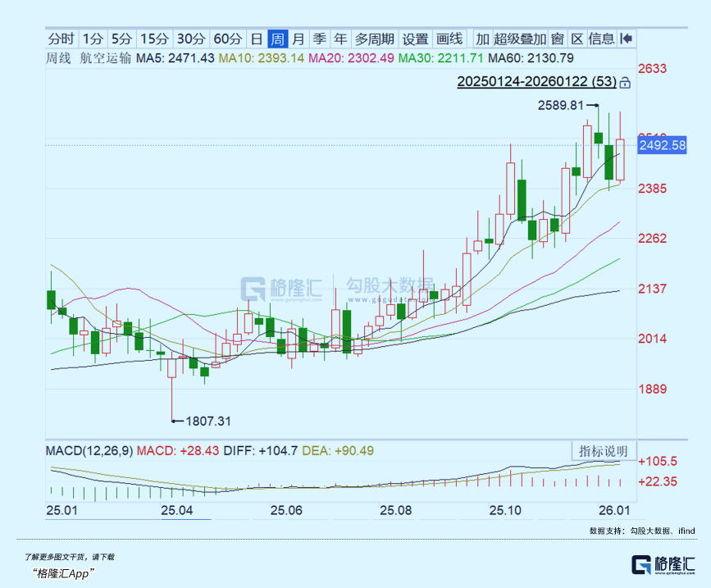
Task: Click the 指标说明 button
Action: tap(603, 451)
